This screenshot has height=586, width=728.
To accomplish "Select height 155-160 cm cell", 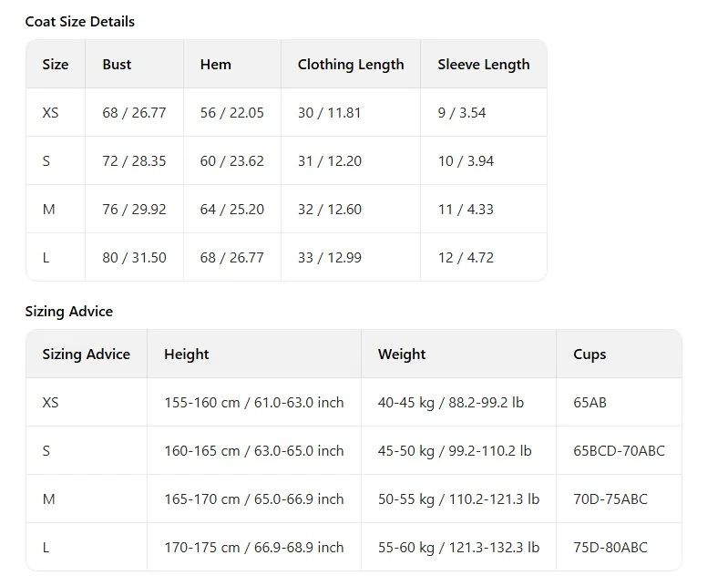I will click(253, 402).
